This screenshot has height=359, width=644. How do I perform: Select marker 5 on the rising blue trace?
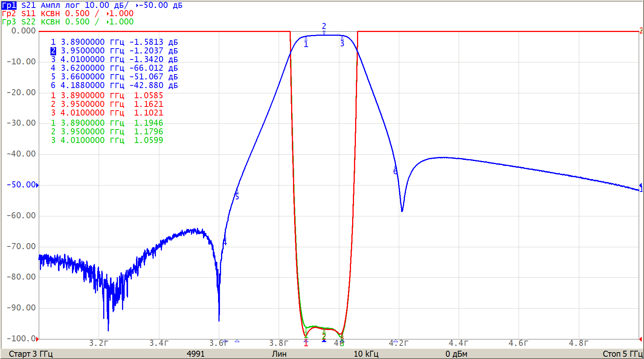click(237, 192)
